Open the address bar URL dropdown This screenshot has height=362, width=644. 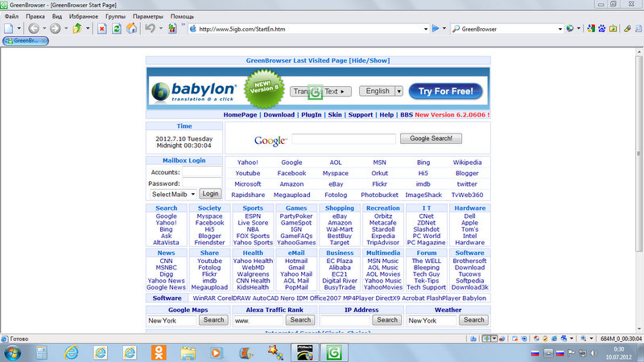tap(426, 29)
